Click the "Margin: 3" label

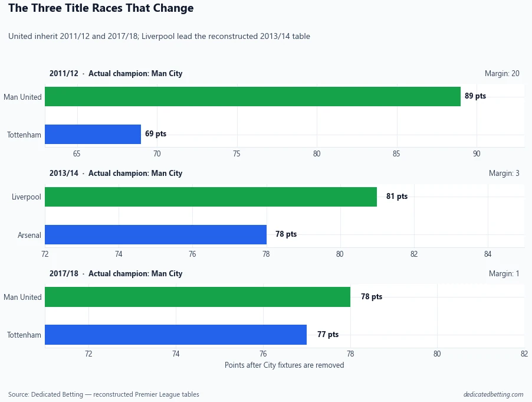(504, 173)
